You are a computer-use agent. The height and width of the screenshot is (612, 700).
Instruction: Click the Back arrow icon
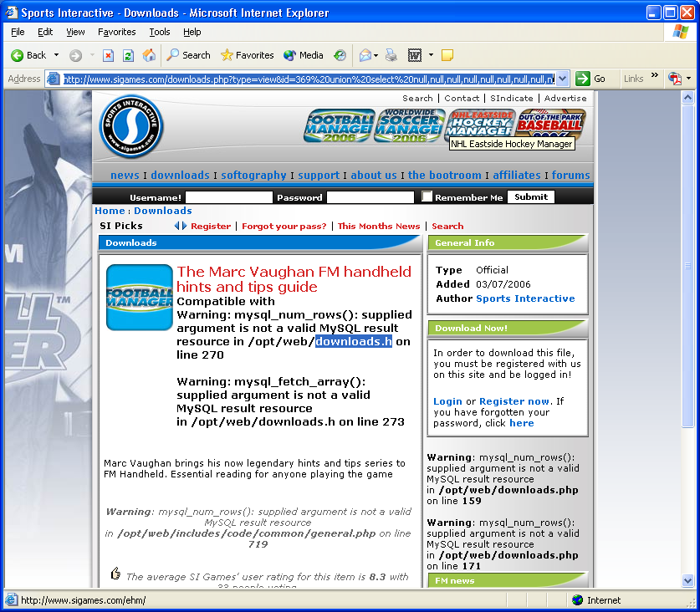coord(17,55)
